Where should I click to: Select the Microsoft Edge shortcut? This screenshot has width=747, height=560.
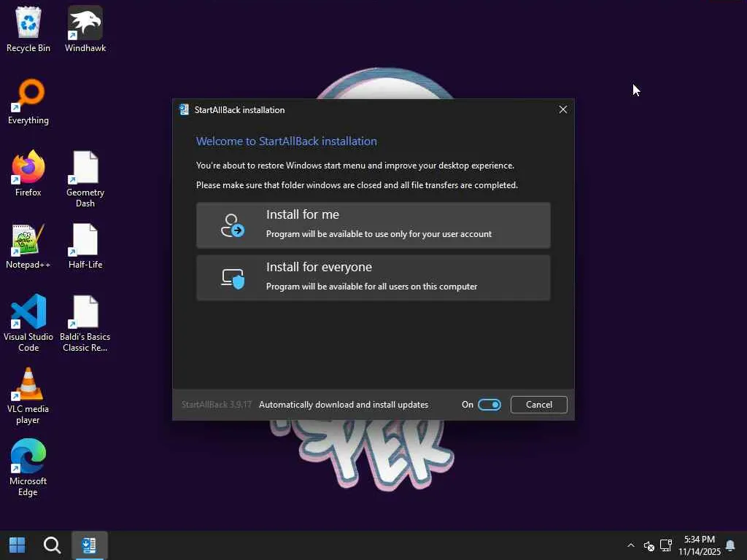point(28,467)
